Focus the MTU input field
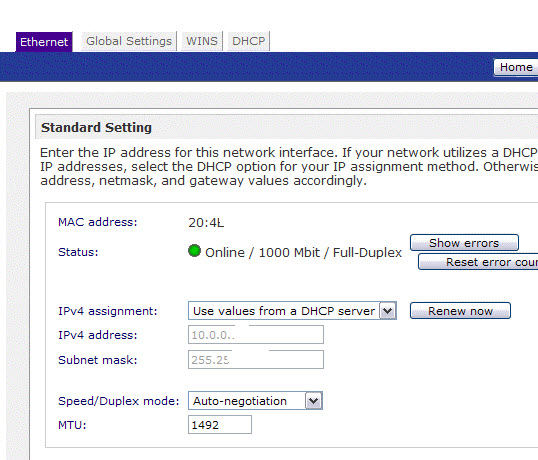The image size is (538, 460). [220, 425]
